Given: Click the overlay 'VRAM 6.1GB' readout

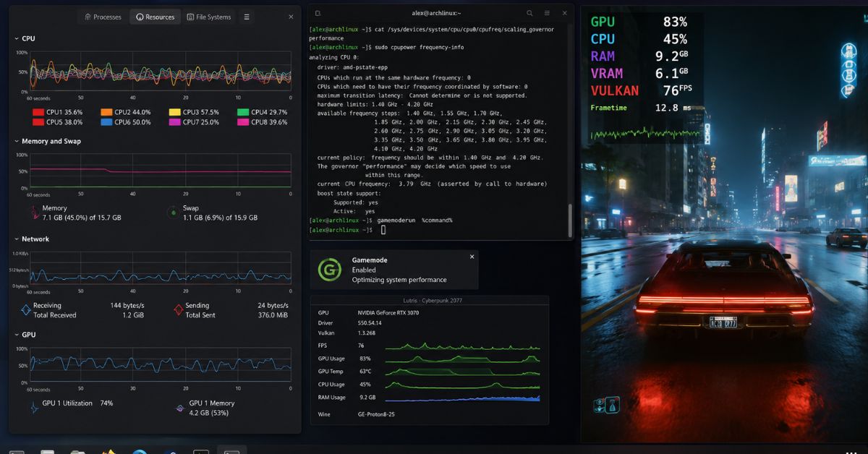Looking at the screenshot, I should [x=639, y=73].
